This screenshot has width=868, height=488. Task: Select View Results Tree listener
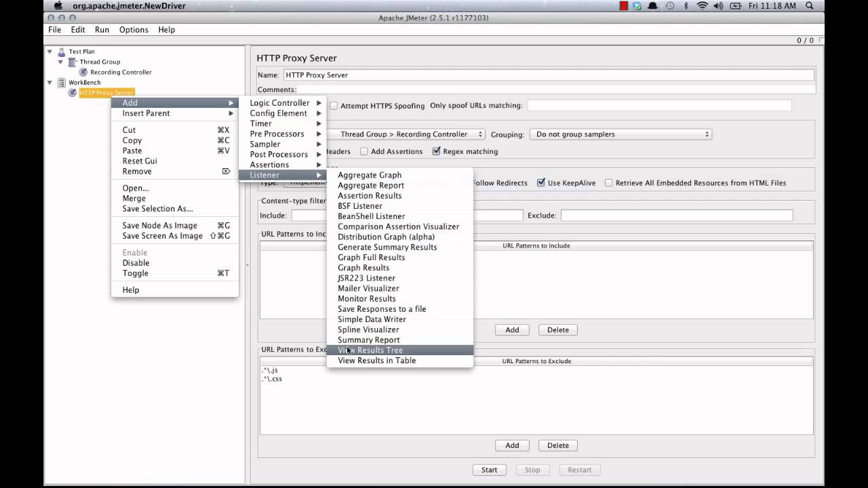(400, 350)
